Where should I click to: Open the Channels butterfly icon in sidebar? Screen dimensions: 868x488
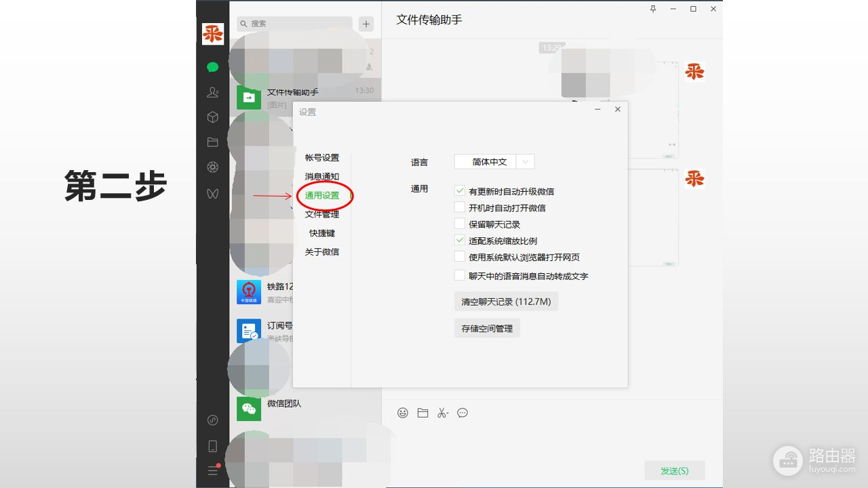(213, 194)
